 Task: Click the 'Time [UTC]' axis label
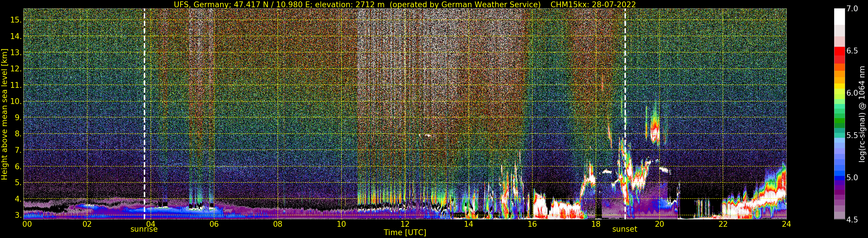pyautogui.click(x=405, y=233)
